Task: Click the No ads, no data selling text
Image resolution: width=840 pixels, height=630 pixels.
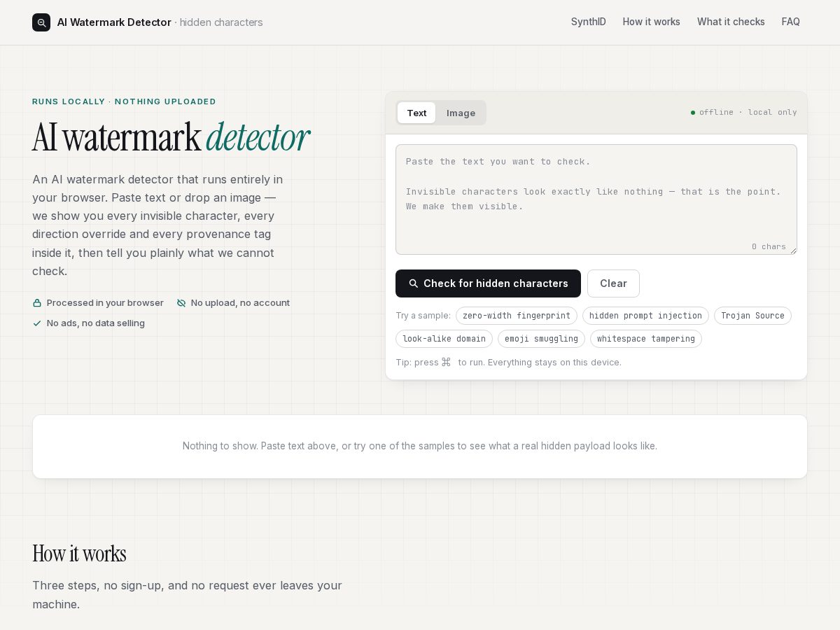Action: tap(96, 323)
